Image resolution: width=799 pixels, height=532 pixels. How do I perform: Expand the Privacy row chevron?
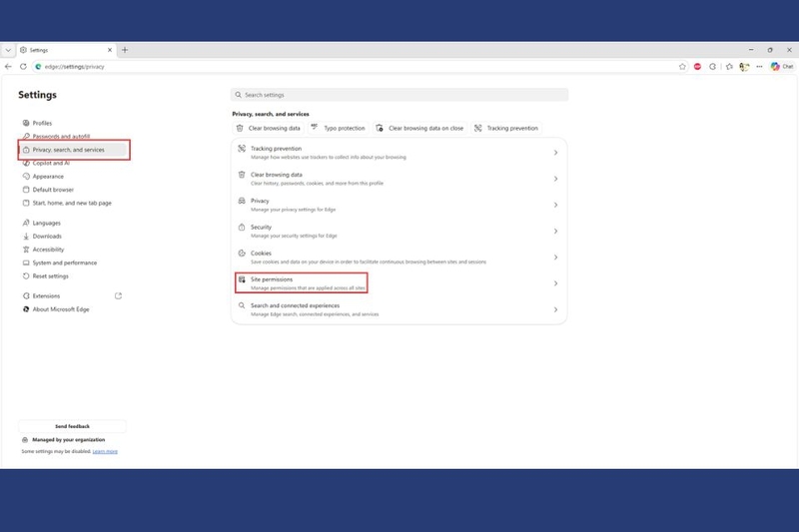(x=555, y=205)
